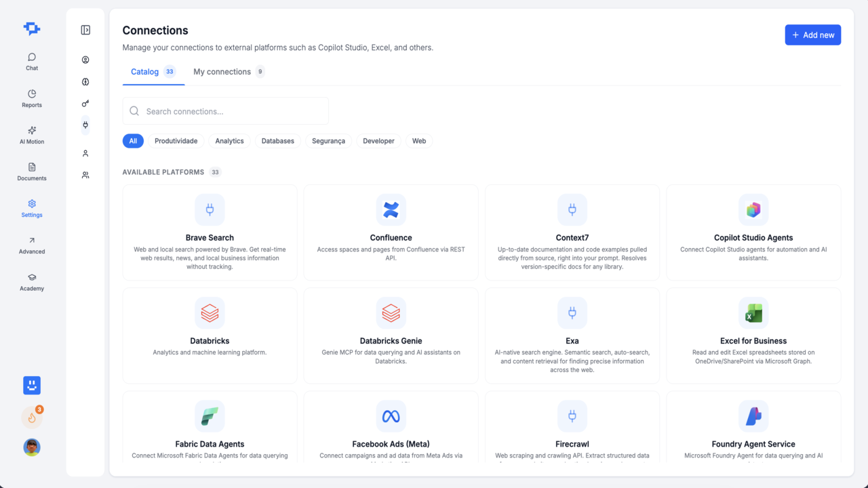Image resolution: width=868 pixels, height=488 pixels.
Task: Open AI Motion from the sidebar
Action: coord(32,135)
